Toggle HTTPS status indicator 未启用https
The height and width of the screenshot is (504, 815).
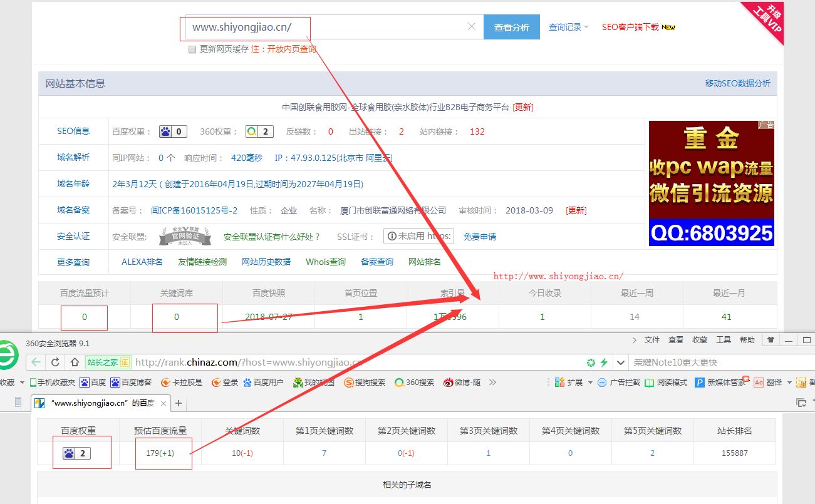click(x=418, y=236)
